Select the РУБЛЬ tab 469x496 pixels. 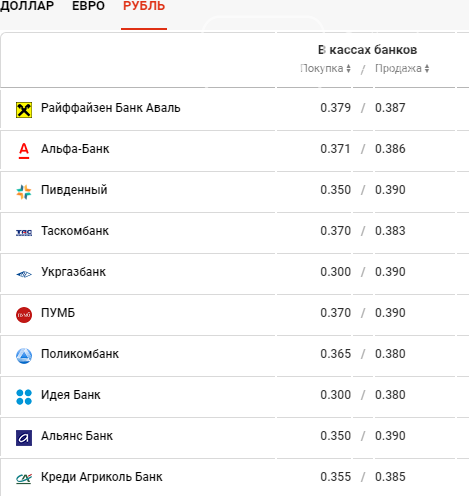(x=144, y=6)
